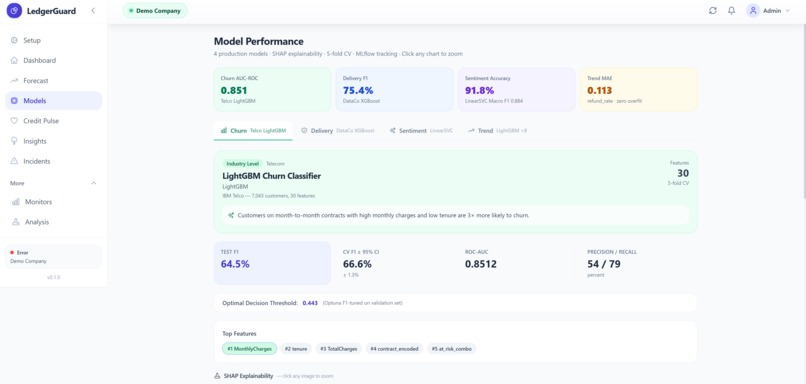Image resolution: width=806 pixels, height=384 pixels.
Task: Click the Features 30 count
Action: pos(683,173)
